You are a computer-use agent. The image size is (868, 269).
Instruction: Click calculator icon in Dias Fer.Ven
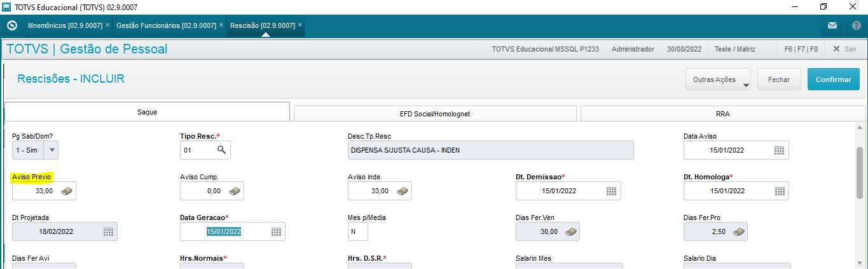(570, 231)
